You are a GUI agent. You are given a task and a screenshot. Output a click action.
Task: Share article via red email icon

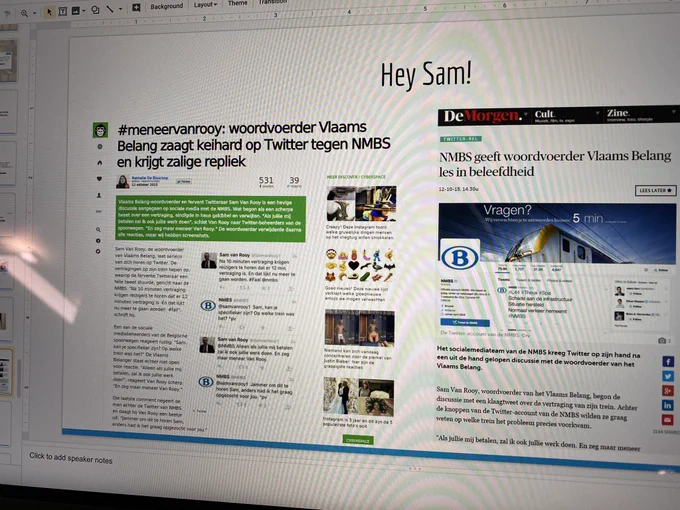667,419
